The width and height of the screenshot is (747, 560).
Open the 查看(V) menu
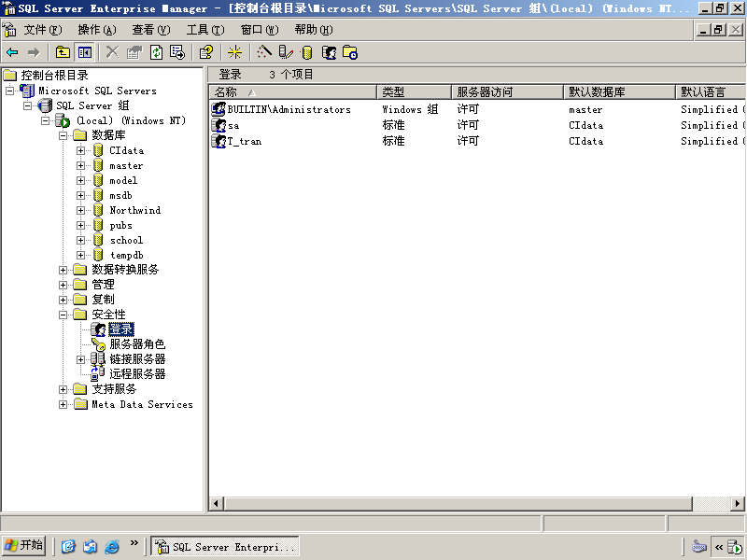pos(151,30)
